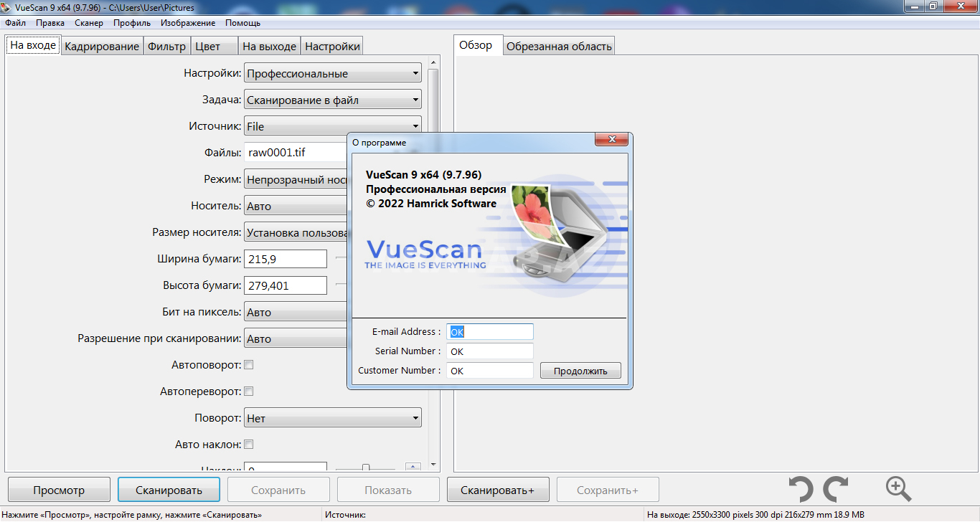Close the О программе dialog

612,140
